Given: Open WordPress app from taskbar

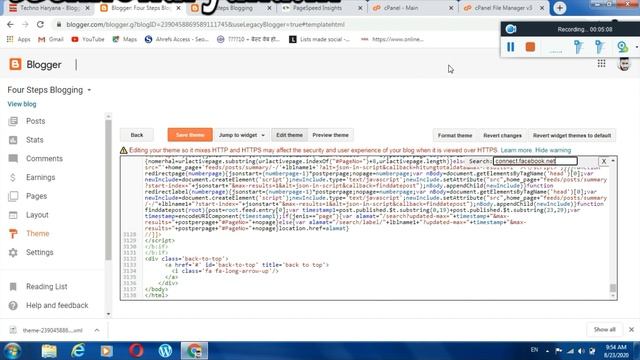Looking at the screenshot, I should pos(165,351).
